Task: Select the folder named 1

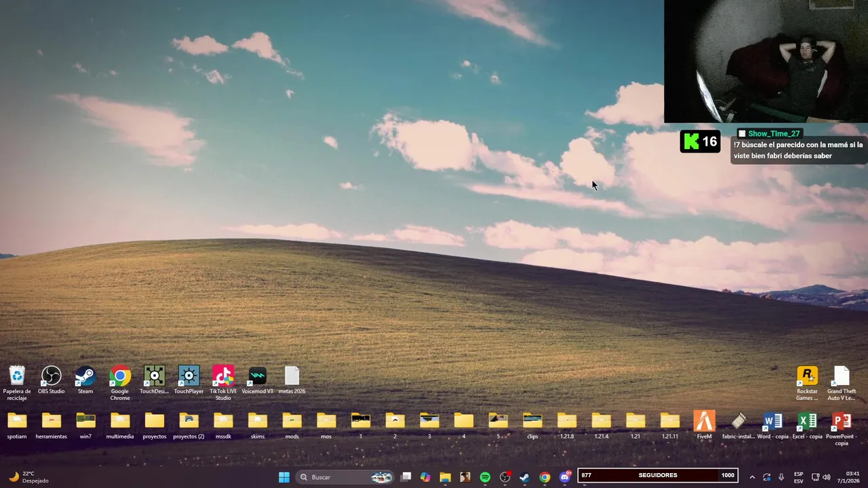Action: pos(361,426)
